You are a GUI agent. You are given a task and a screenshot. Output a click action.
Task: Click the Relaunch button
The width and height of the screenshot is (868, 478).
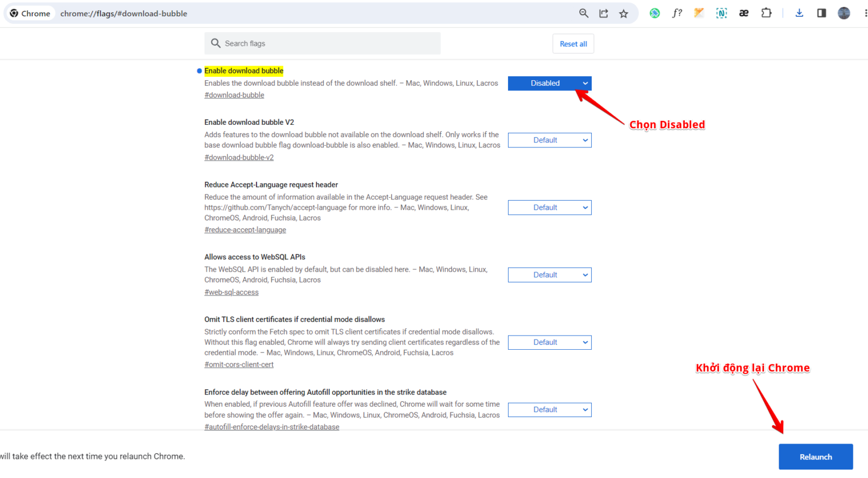tap(815, 457)
